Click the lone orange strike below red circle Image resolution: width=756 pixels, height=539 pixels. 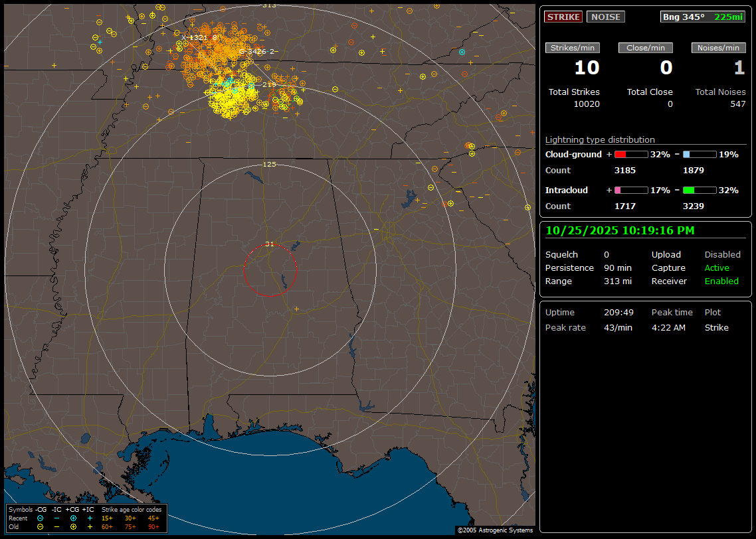tap(296, 309)
